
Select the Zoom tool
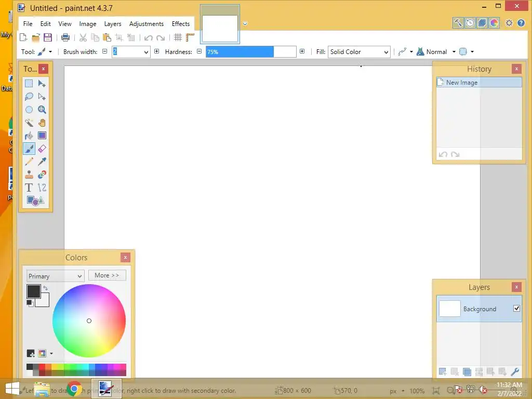click(42, 109)
